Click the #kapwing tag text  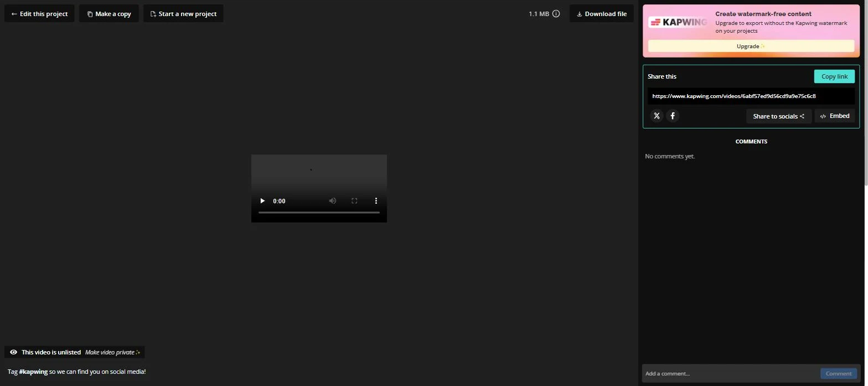[x=33, y=372]
